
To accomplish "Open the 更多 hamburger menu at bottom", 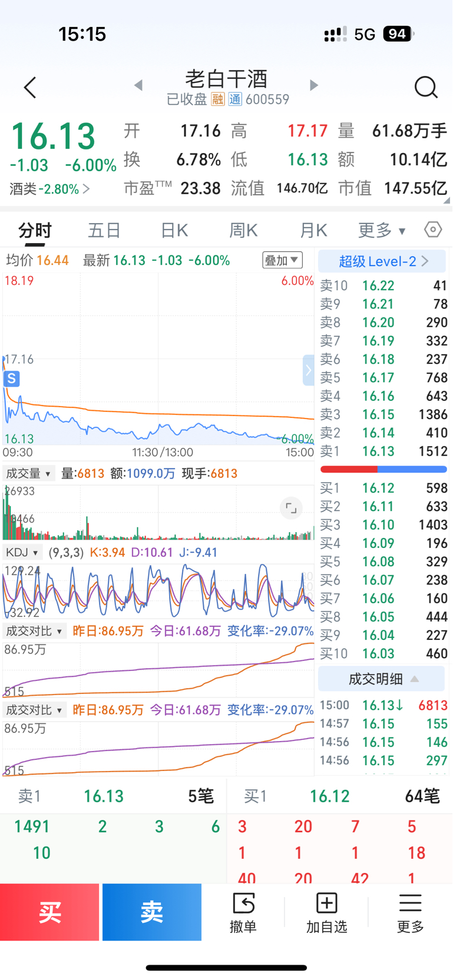I will pyautogui.click(x=410, y=912).
